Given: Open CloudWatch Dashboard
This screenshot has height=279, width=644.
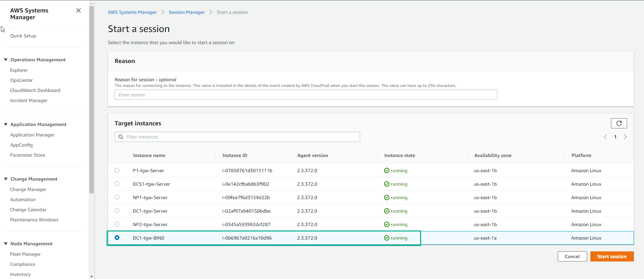Looking at the screenshot, I should [35, 90].
